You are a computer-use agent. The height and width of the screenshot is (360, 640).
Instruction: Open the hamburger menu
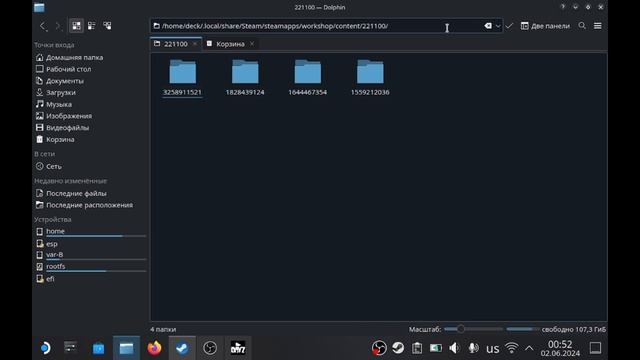(x=598, y=26)
